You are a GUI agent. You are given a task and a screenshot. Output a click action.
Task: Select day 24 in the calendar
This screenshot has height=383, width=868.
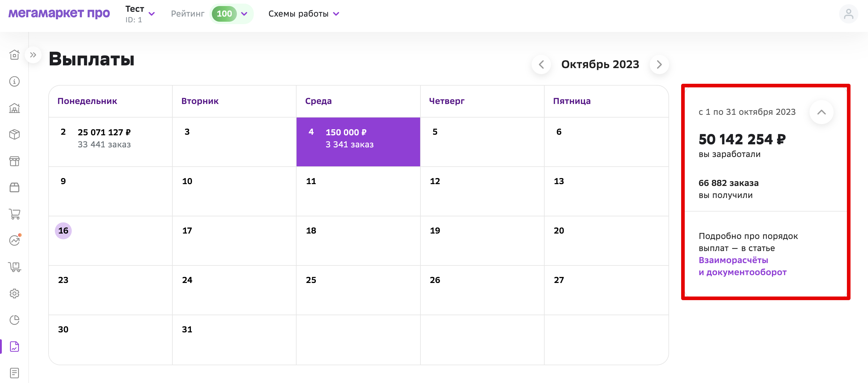point(234,290)
